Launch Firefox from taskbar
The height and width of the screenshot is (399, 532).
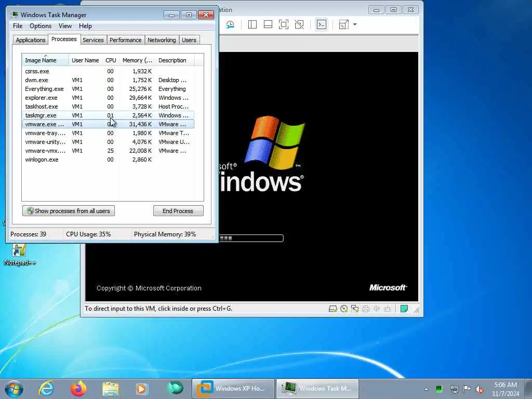(78, 389)
